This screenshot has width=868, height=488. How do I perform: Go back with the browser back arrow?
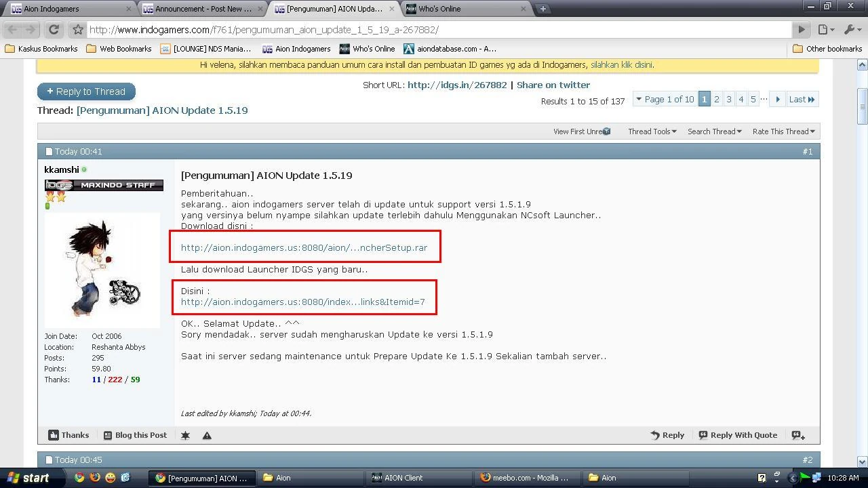[x=12, y=30]
